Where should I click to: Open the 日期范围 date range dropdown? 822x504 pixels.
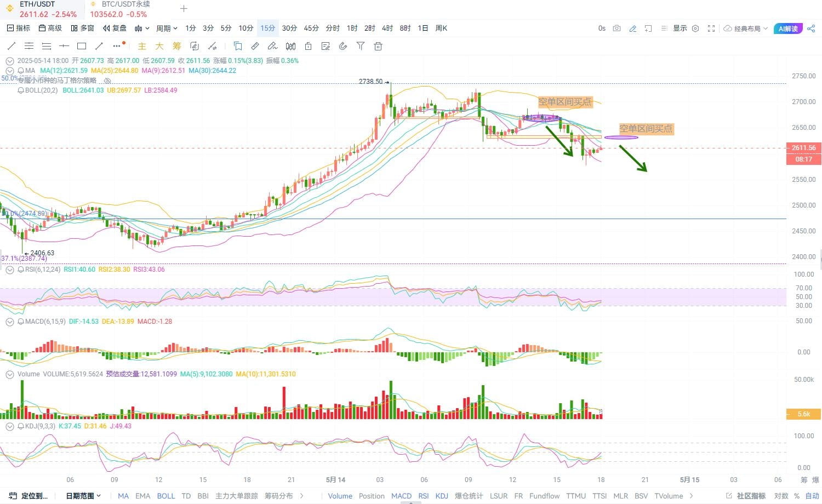coord(84,496)
